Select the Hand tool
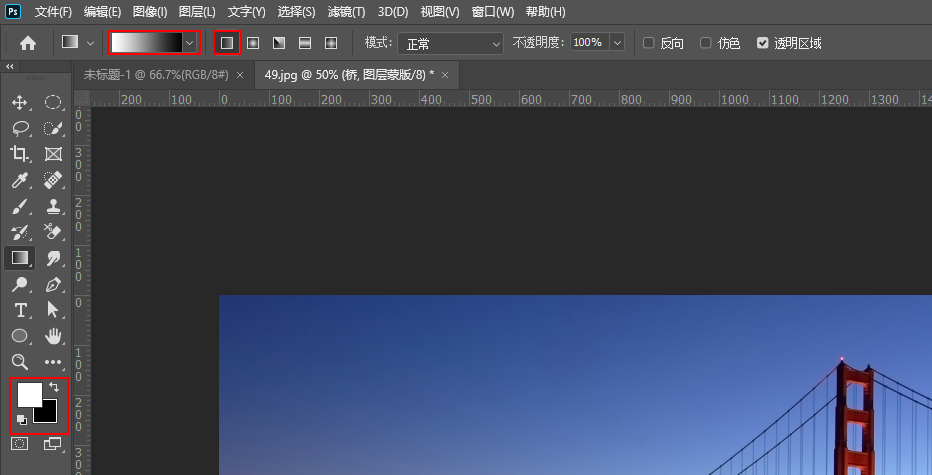932x475 pixels. pyautogui.click(x=53, y=336)
